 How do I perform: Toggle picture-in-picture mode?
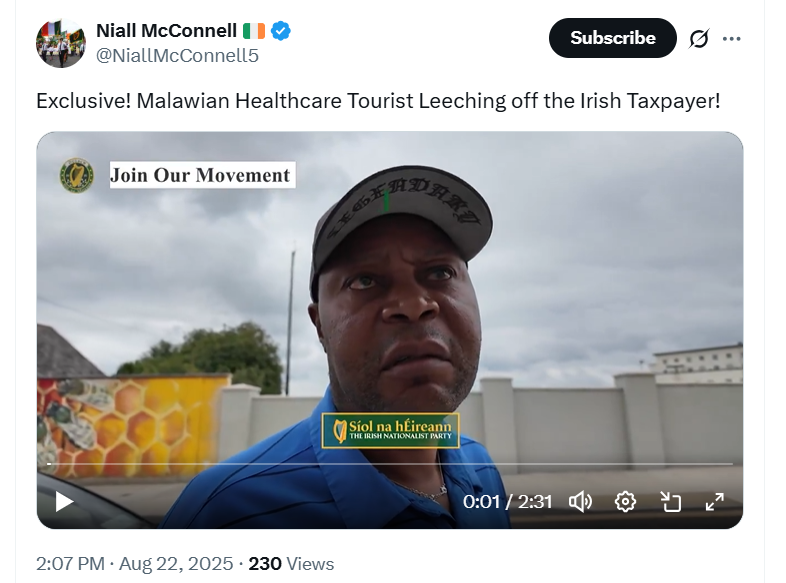pos(670,501)
